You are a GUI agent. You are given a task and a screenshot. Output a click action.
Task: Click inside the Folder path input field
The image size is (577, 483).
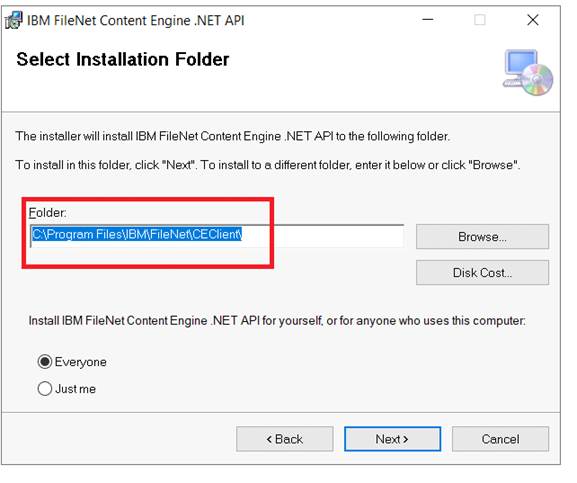217,235
